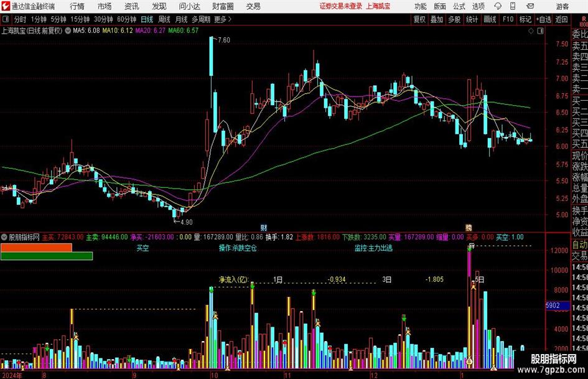Switch to the 5分钟 period tab
588x379 pixels.
coord(58,19)
